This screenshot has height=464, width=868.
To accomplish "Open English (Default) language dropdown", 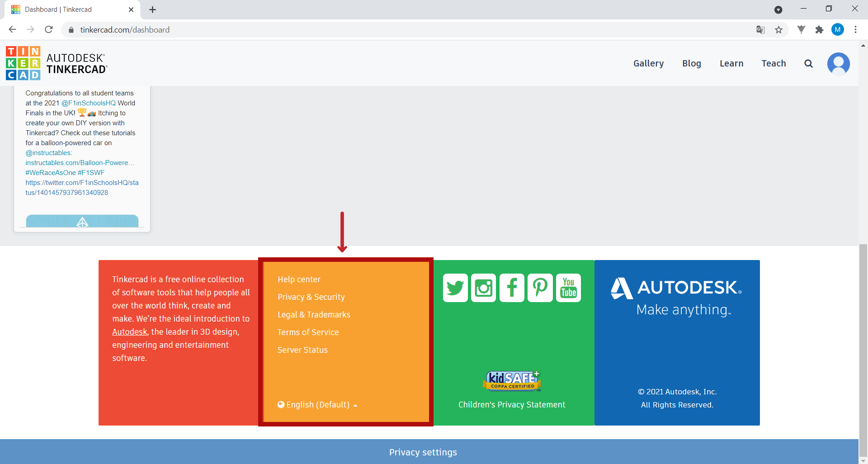I will [317, 405].
